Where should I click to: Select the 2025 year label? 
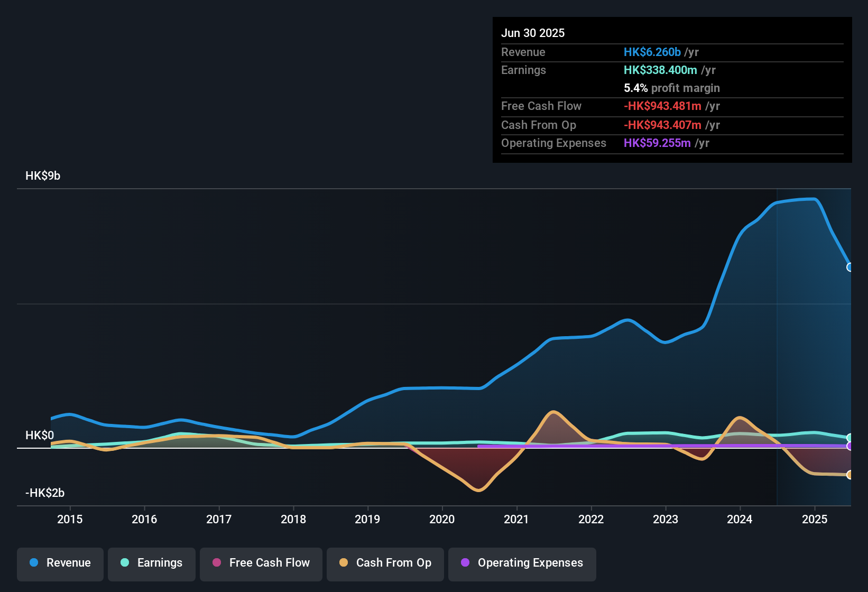[814, 520]
